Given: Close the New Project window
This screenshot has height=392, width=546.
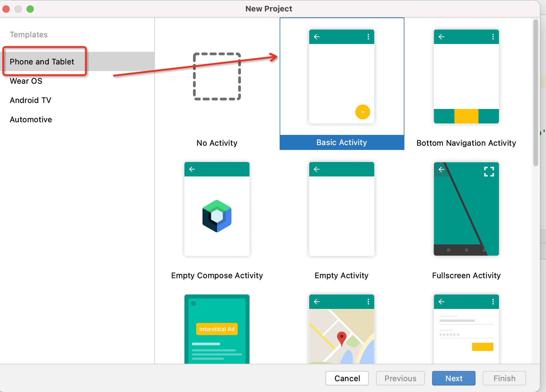Looking at the screenshot, I should [6, 9].
